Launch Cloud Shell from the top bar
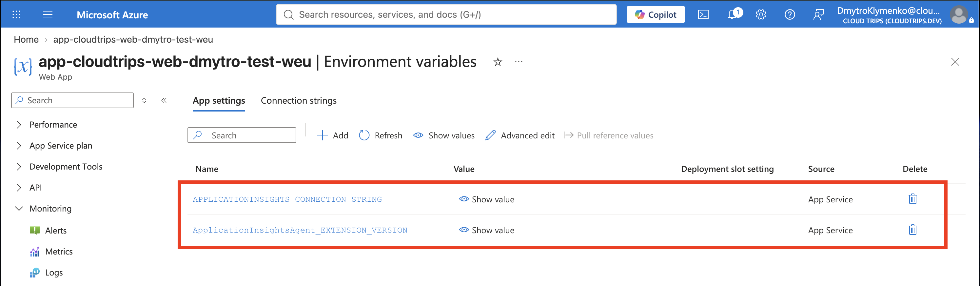This screenshot has width=980, height=286. coord(703,14)
